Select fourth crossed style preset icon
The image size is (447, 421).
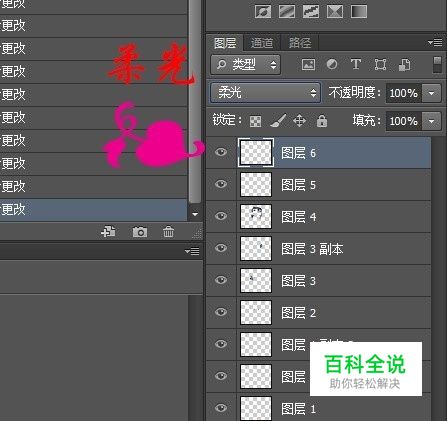(335, 12)
